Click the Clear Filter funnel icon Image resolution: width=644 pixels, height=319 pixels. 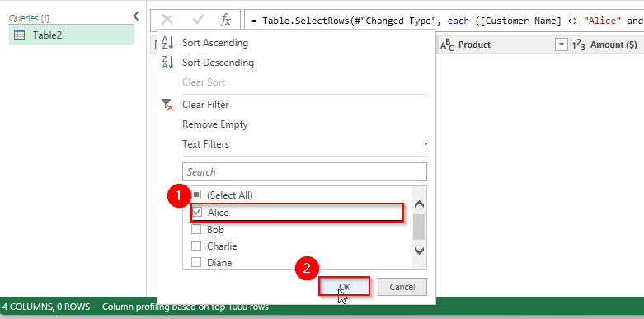(x=168, y=106)
